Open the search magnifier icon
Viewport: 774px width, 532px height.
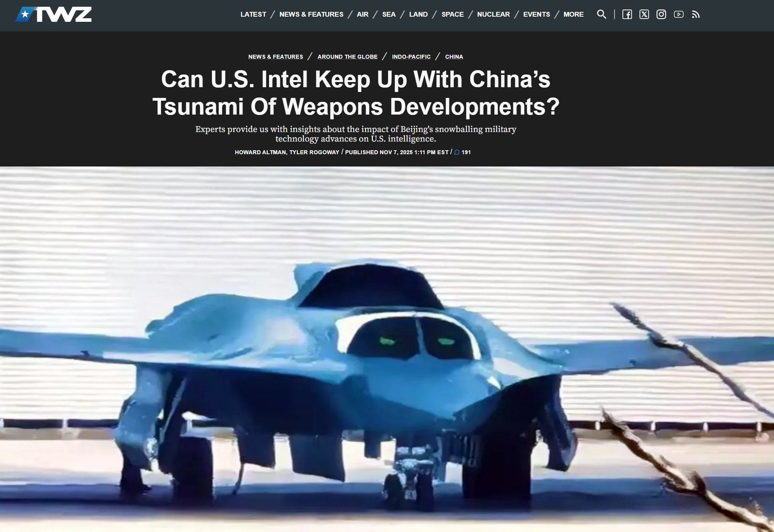(x=601, y=14)
